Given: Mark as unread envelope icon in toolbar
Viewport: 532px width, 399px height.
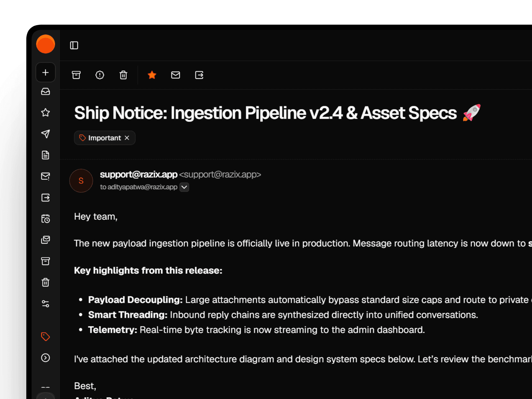Looking at the screenshot, I should [x=175, y=75].
